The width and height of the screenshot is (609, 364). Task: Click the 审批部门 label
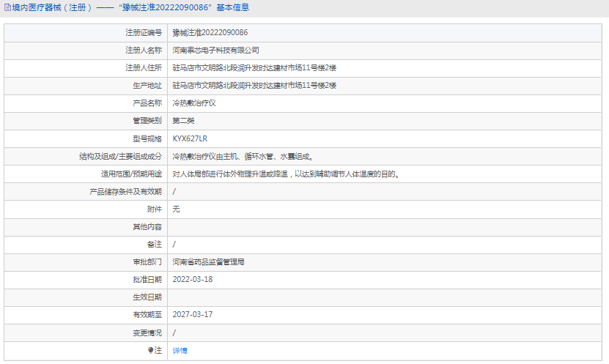tap(147, 262)
